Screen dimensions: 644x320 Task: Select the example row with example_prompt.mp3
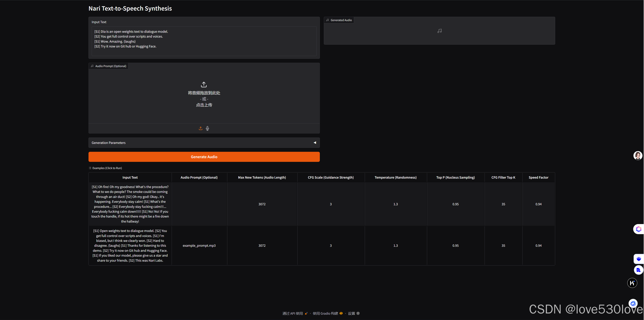tap(199, 245)
